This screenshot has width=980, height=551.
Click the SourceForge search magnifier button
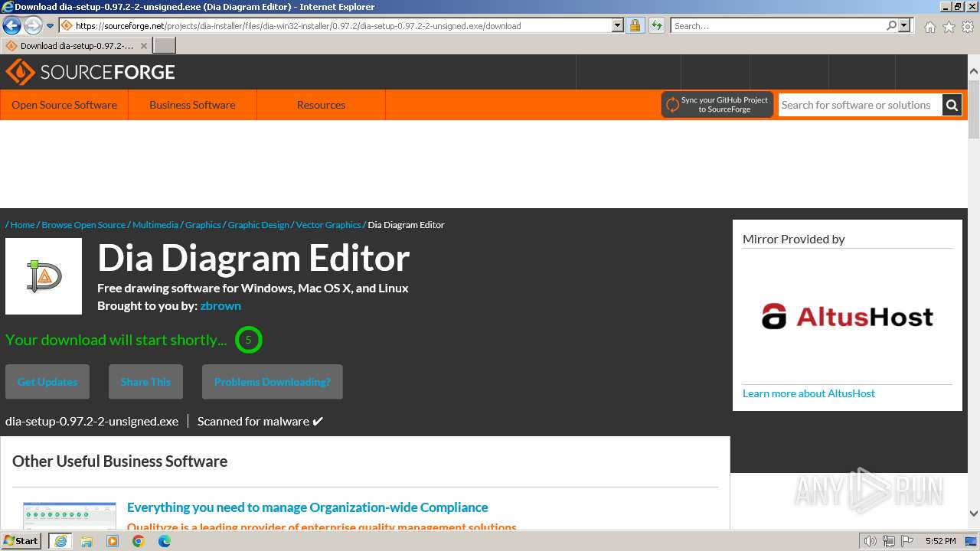click(952, 105)
